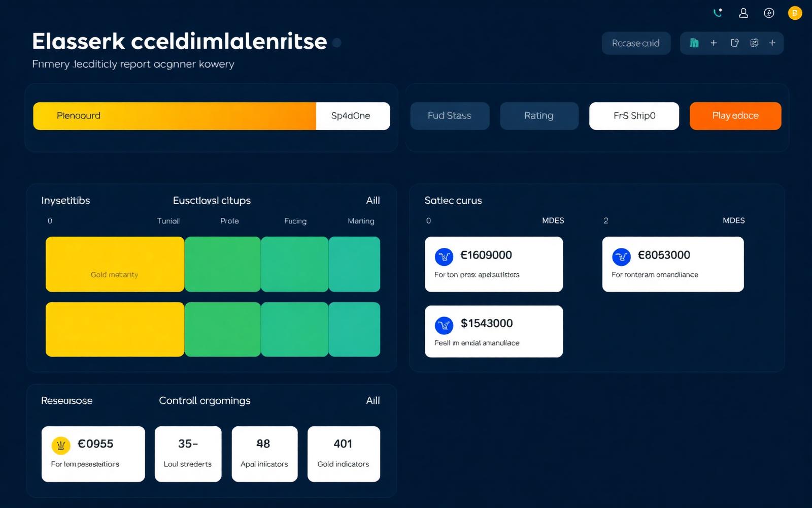Open the 401 Gold indicators card
This screenshot has height=508, width=812.
point(344,454)
